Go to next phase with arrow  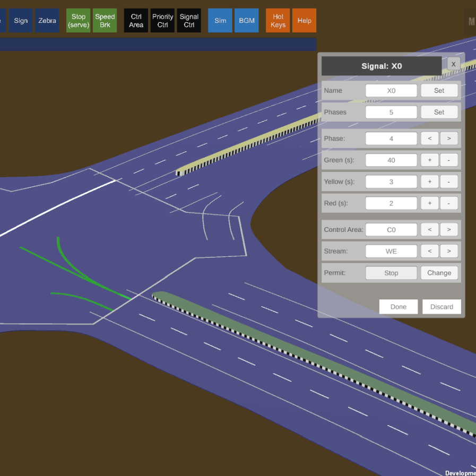449,139
